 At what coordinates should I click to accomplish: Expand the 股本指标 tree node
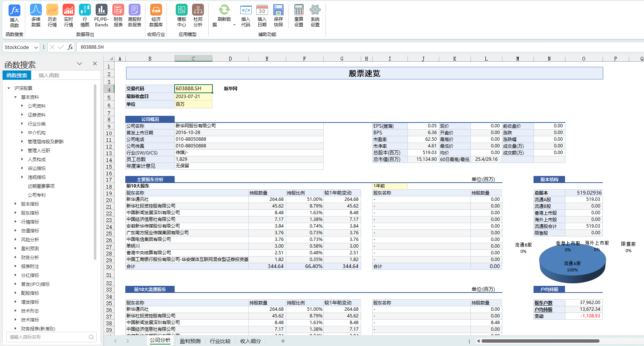click(16, 204)
